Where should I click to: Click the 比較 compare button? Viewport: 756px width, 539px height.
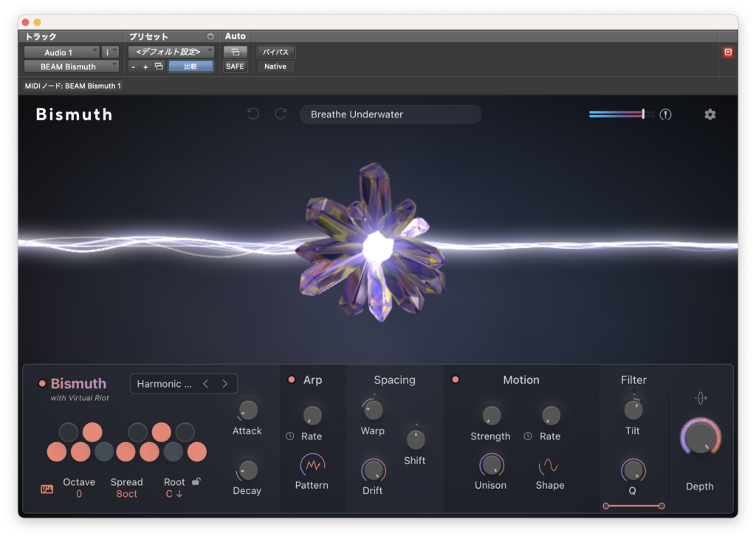(190, 66)
